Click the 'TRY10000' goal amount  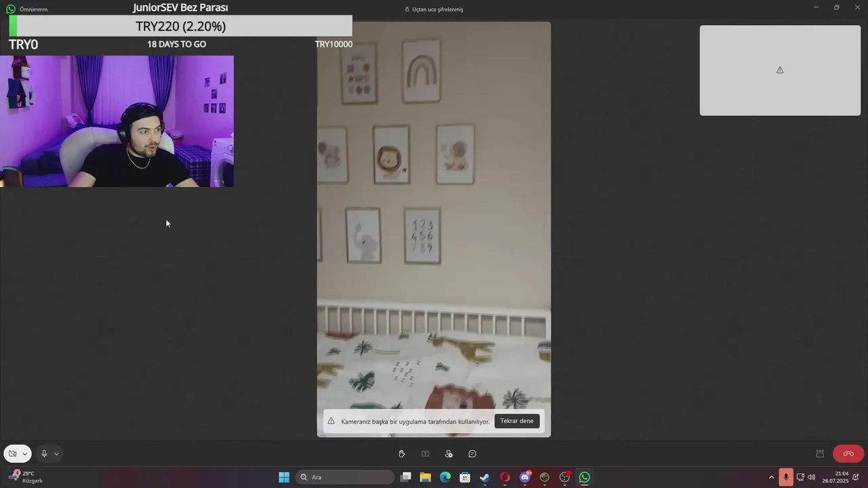pyautogui.click(x=334, y=44)
